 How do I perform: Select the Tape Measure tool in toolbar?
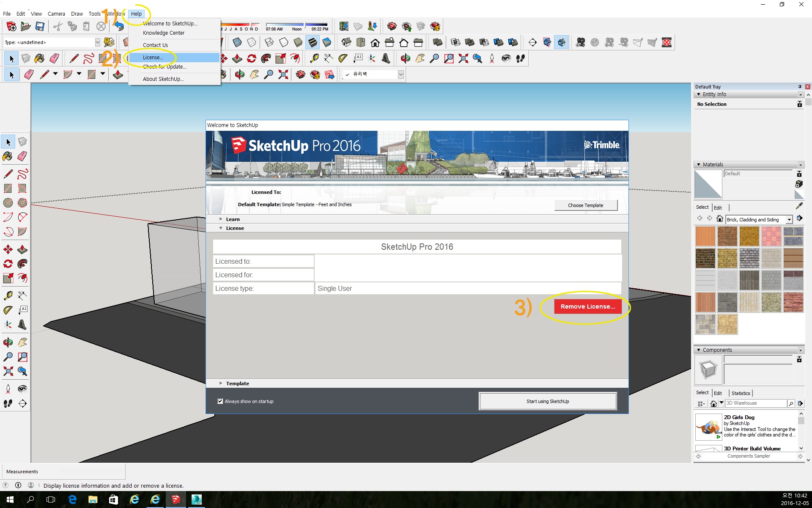coord(314,58)
